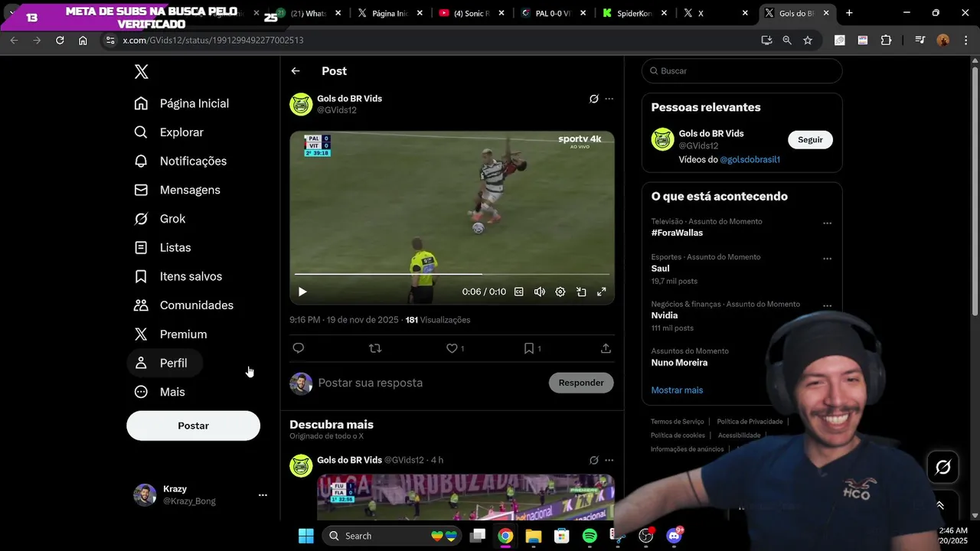Enter video fullscreen
Screen dimensions: 980x551
click(602, 292)
